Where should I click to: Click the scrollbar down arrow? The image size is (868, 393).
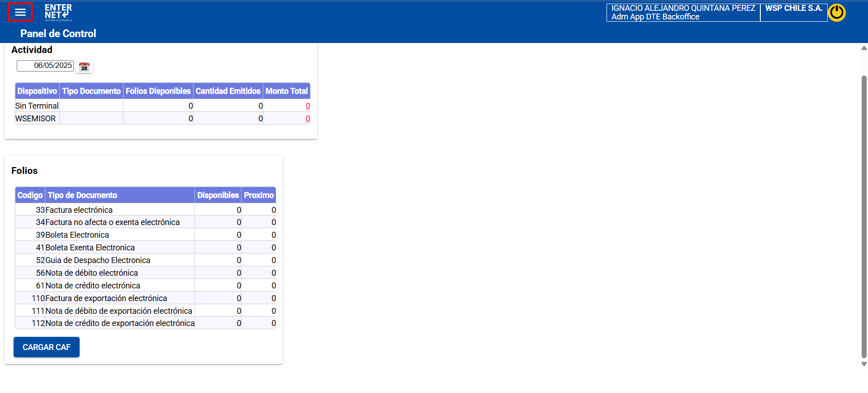[864, 364]
